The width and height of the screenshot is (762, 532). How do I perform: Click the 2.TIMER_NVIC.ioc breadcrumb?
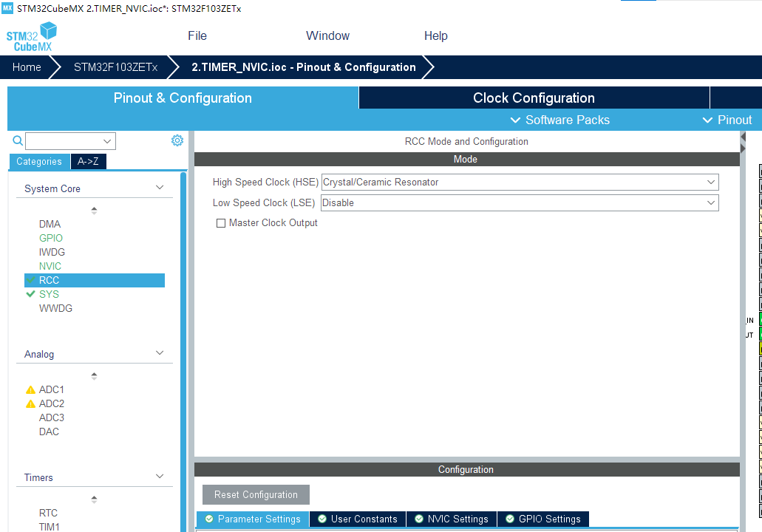pos(304,67)
